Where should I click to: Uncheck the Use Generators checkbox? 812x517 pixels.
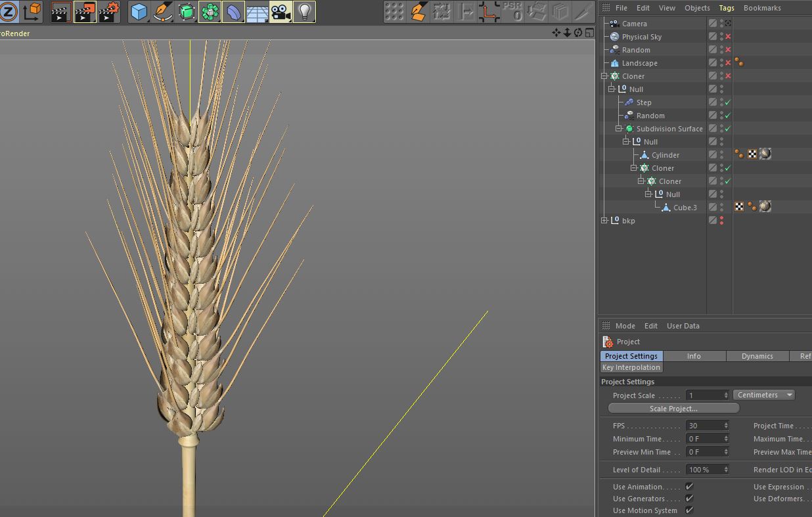click(689, 499)
